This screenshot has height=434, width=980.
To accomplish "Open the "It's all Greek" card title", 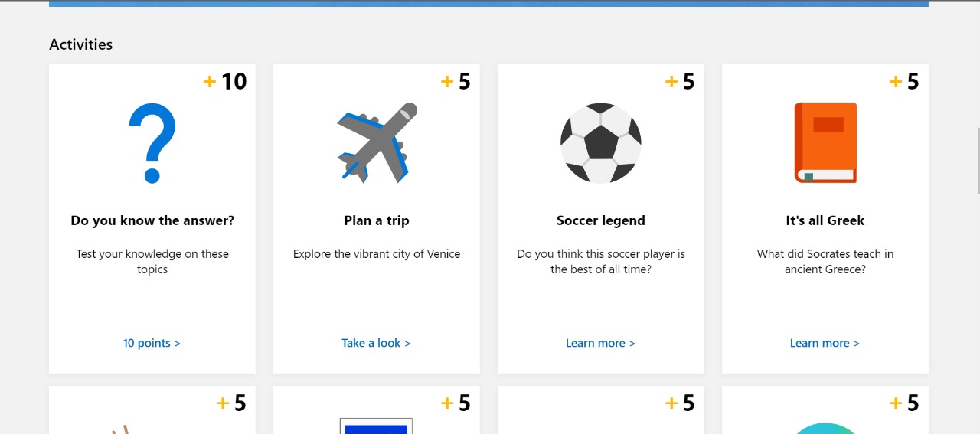I will [825, 220].
